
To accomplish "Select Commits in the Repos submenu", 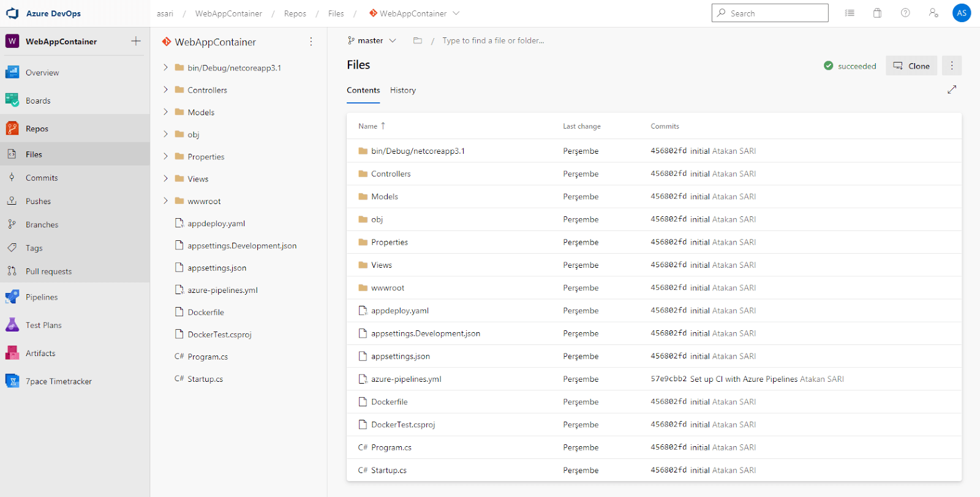I will (x=75, y=178).
